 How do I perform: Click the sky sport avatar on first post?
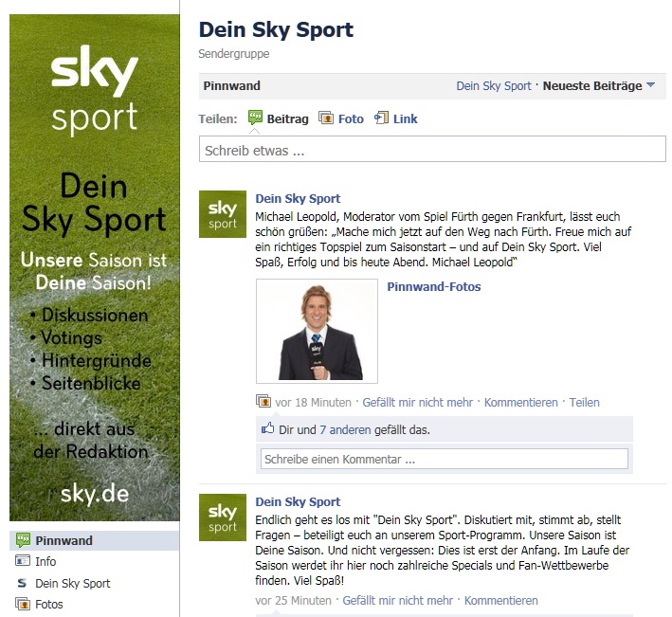tap(223, 214)
